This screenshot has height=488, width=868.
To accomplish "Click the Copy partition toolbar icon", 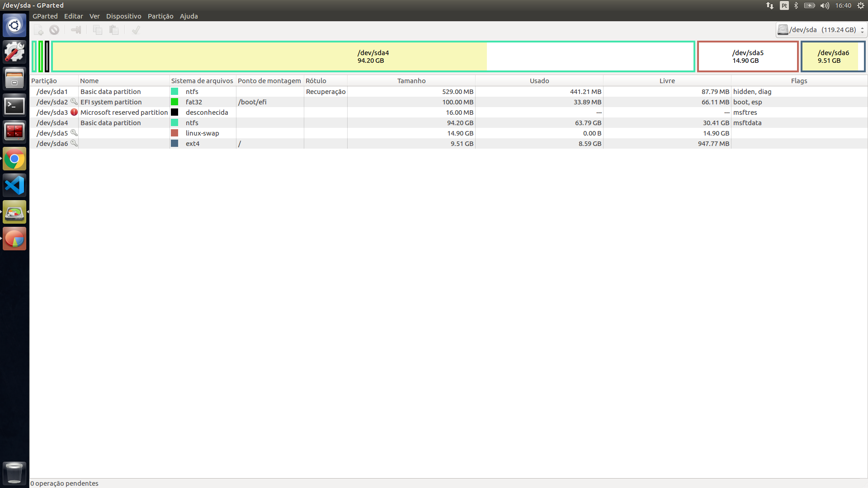I will (97, 30).
